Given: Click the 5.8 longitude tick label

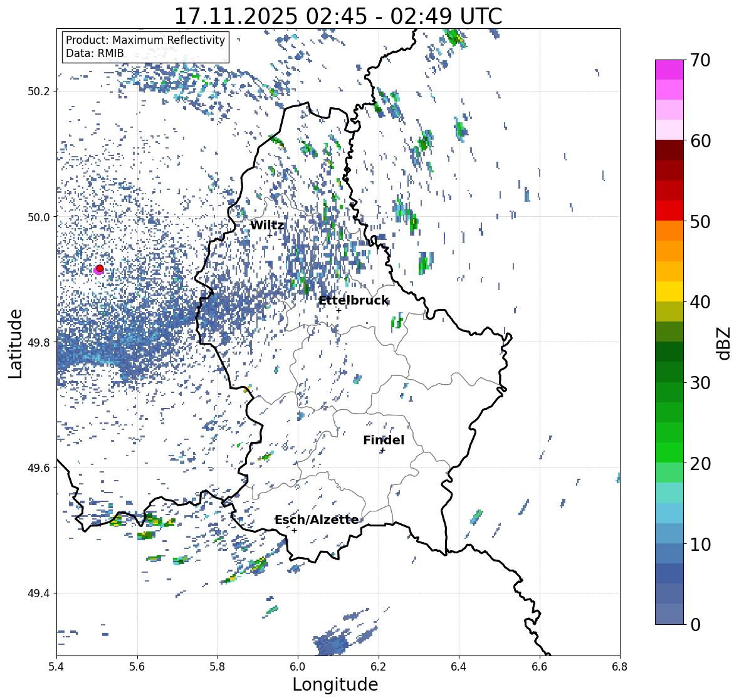Looking at the screenshot, I should 218,667.
